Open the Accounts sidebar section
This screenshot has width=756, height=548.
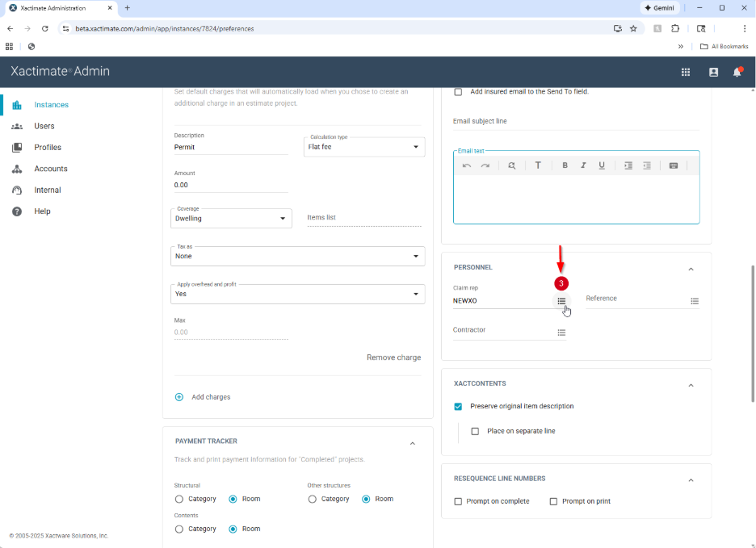point(51,169)
